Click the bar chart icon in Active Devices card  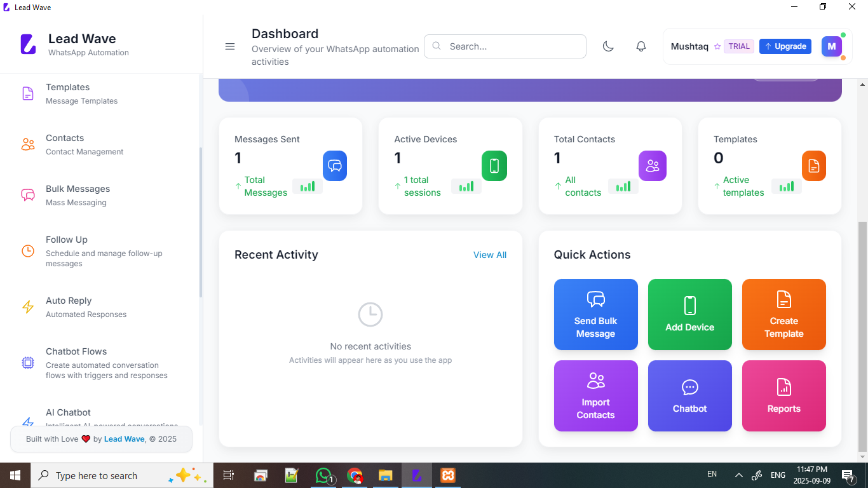click(x=466, y=186)
